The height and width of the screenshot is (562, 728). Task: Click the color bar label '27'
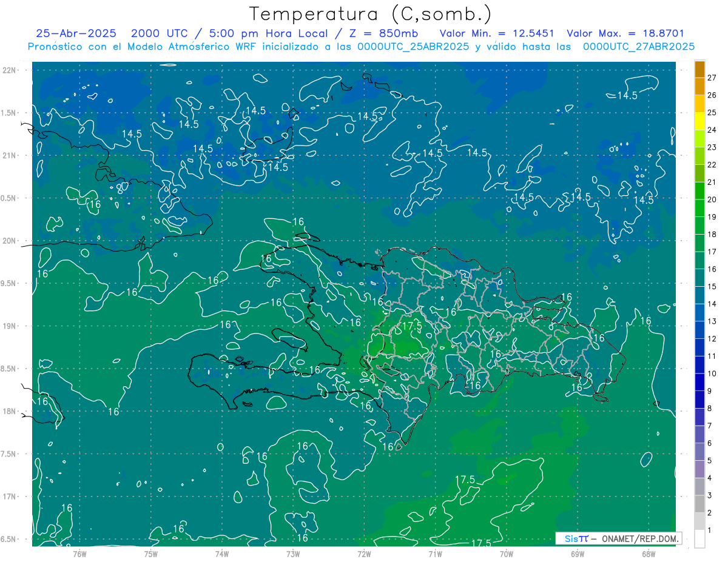click(712, 77)
